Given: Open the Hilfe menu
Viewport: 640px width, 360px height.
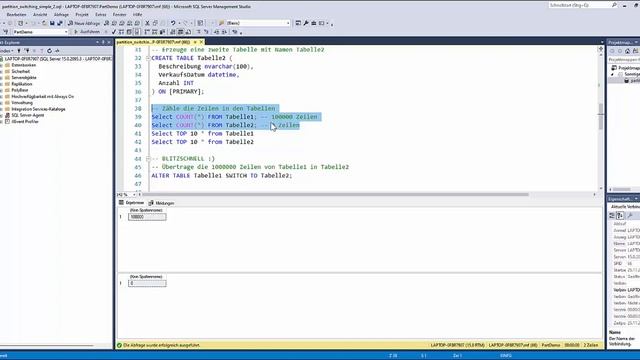Looking at the screenshot, I should pyautogui.click(x=138, y=15).
